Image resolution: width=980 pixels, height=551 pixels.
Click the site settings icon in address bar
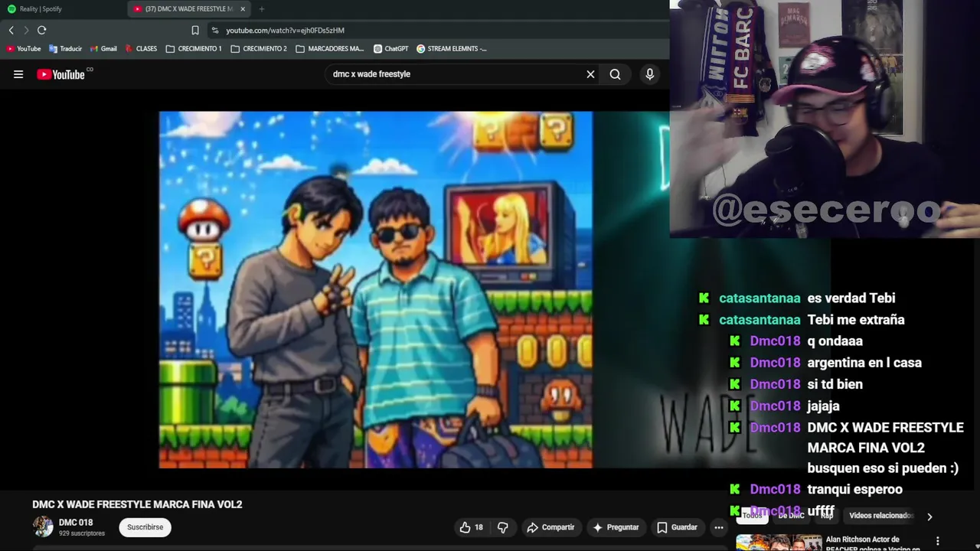215,30
